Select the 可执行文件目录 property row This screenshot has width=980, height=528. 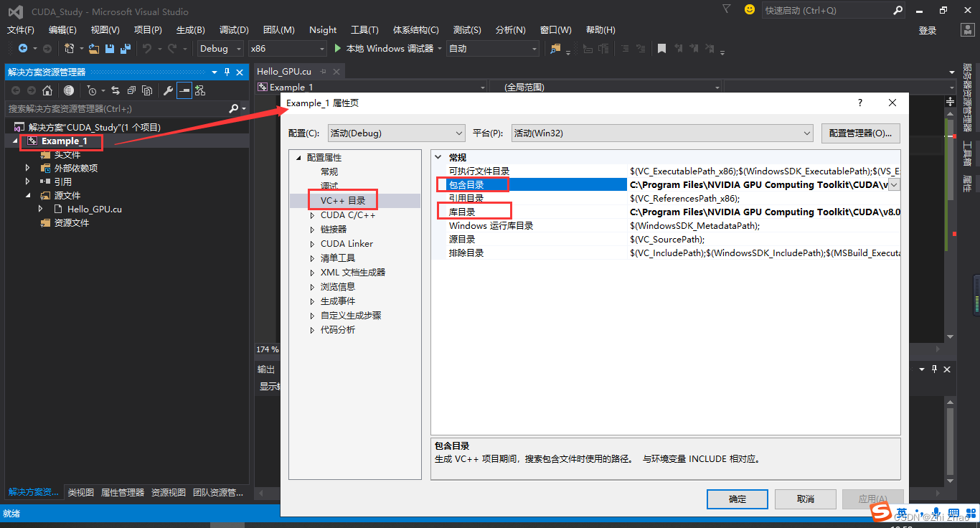pyautogui.click(x=665, y=171)
